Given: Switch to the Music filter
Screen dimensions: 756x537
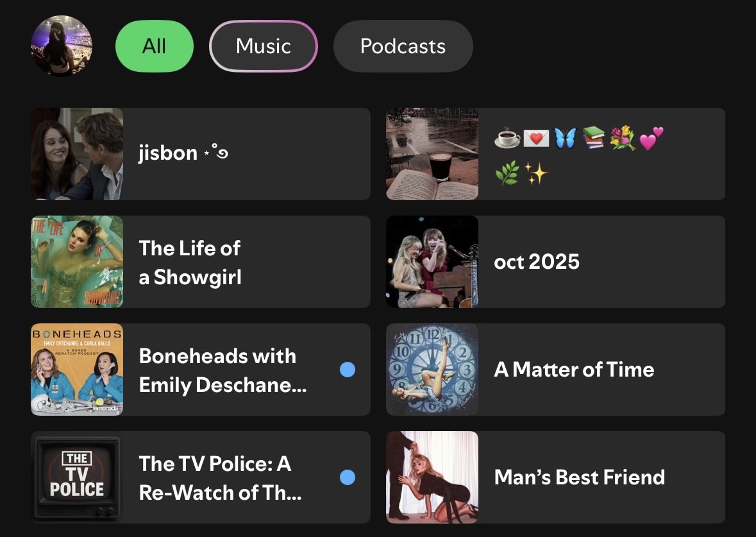Looking at the screenshot, I should (264, 46).
